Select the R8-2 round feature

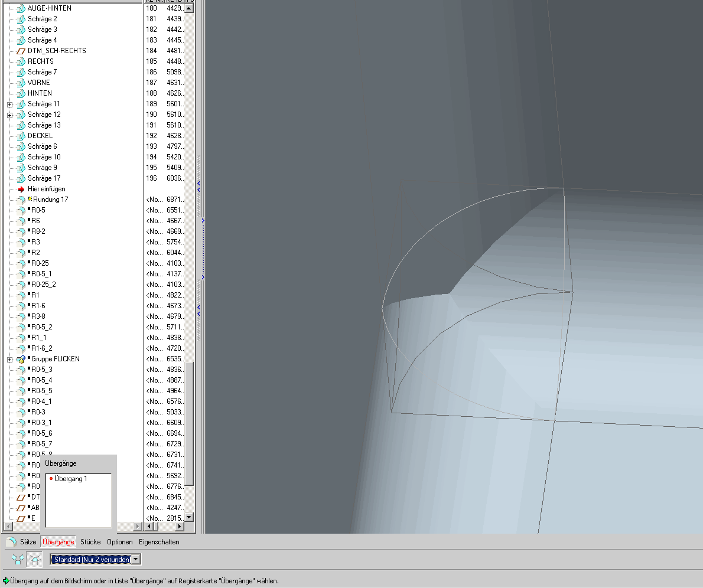(x=38, y=231)
